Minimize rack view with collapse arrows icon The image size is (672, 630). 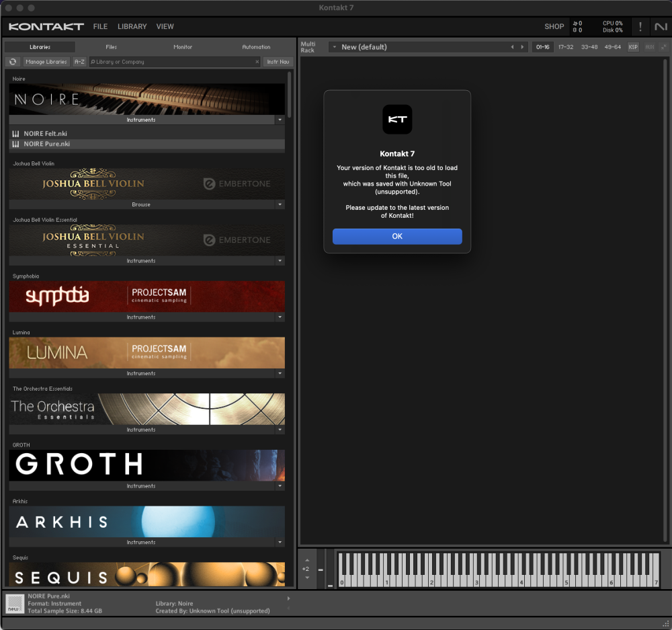point(663,47)
